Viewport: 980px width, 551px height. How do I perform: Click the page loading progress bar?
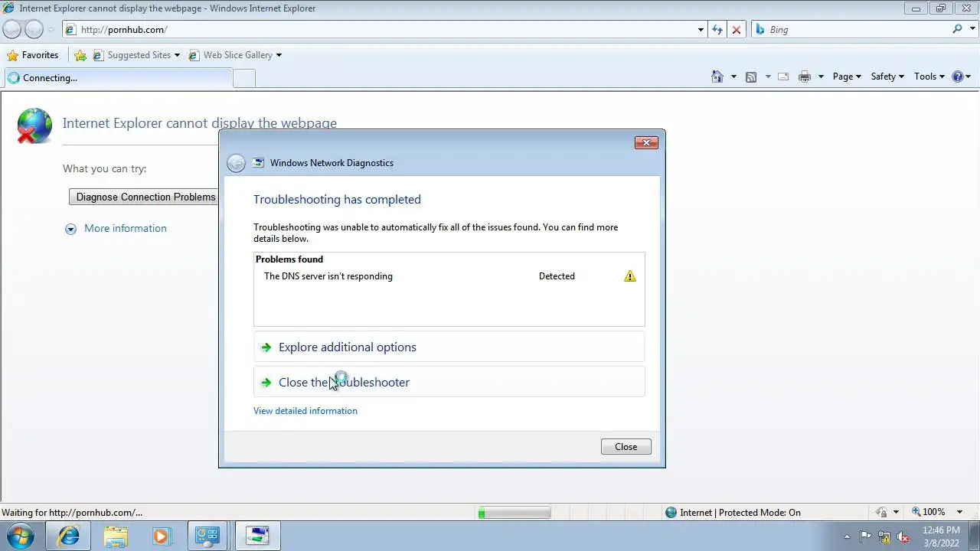(514, 513)
